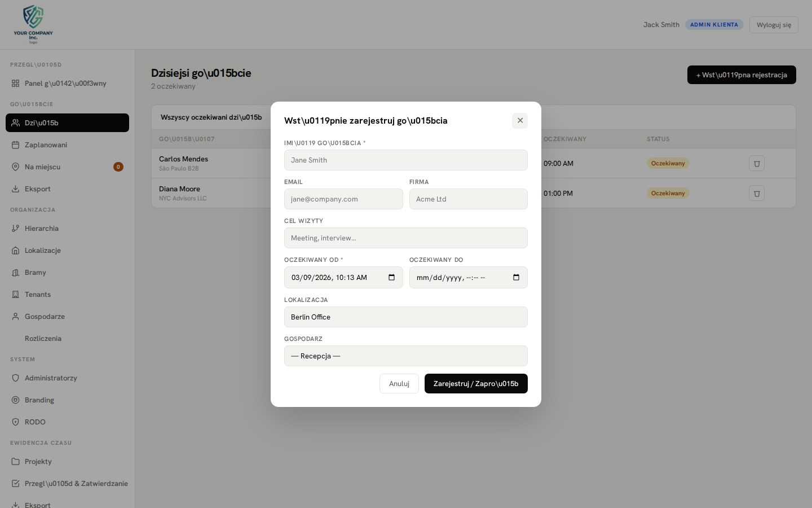
Task: Click the Bramy gate icon
Action: 16,272
